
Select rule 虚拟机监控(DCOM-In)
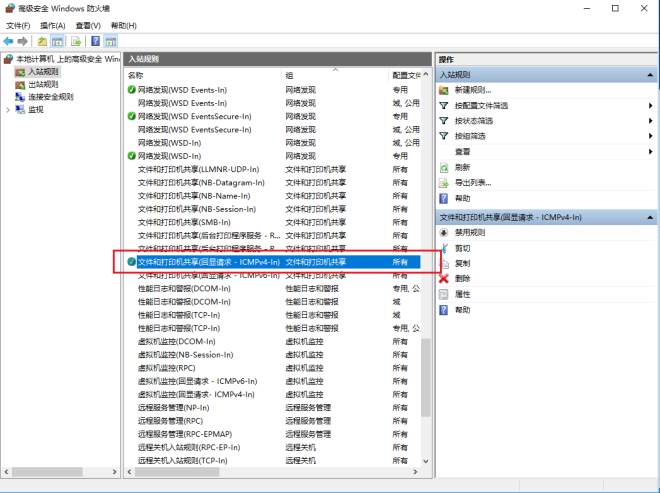click(273, 341)
